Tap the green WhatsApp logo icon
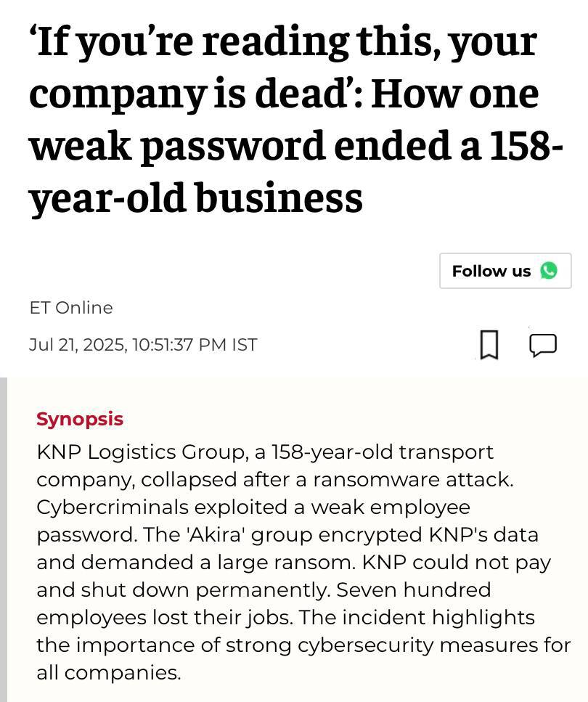Image resolution: width=588 pixels, height=702 pixels. 549,271
